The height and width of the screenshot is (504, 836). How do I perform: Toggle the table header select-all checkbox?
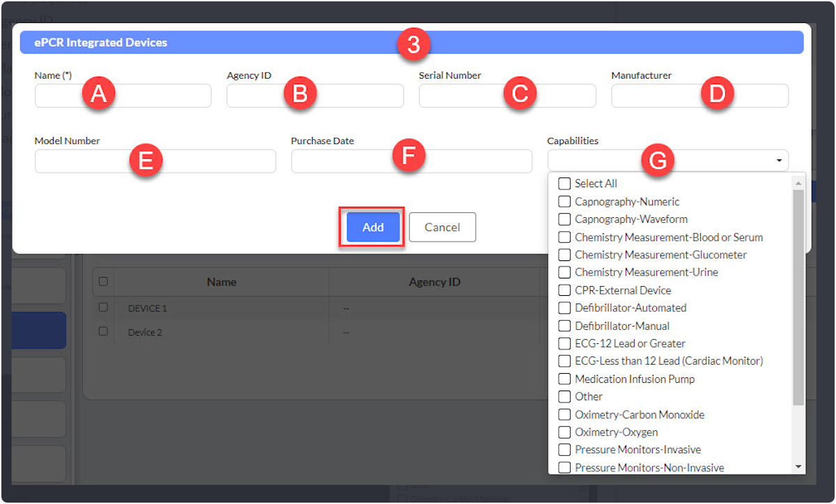click(x=103, y=282)
